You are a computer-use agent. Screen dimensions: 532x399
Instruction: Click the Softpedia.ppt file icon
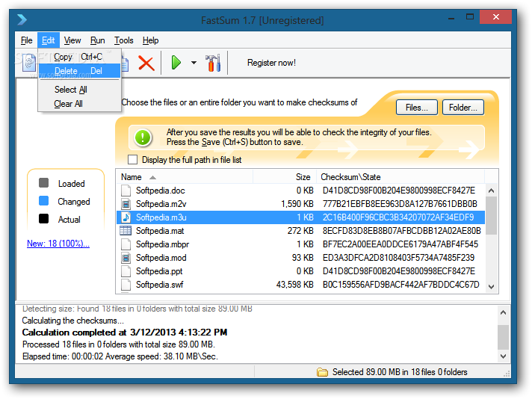(x=126, y=271)
